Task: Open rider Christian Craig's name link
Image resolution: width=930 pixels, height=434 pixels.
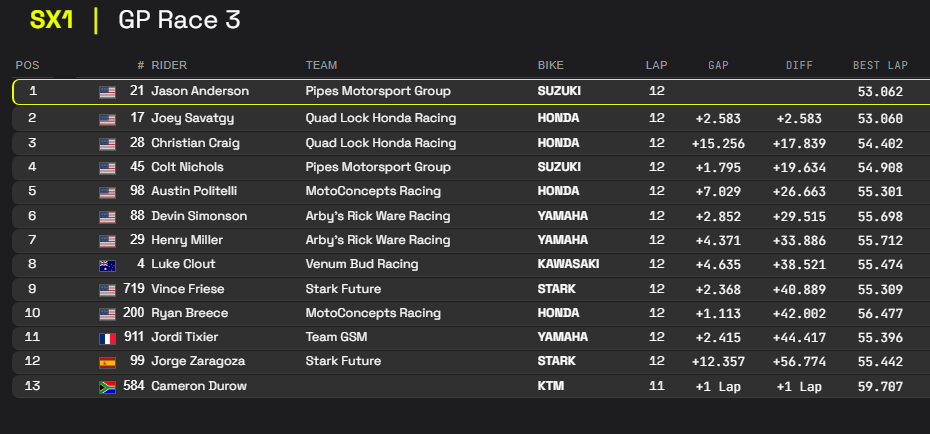Action: (195, 143)
